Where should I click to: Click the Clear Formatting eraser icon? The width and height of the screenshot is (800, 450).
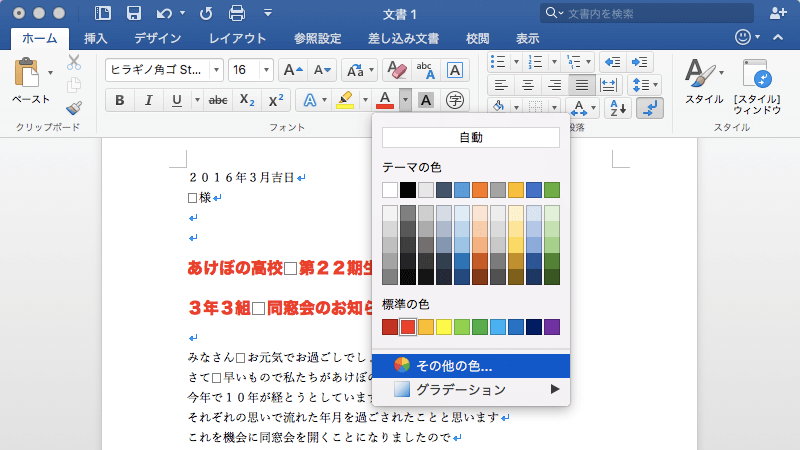point(396,70)
